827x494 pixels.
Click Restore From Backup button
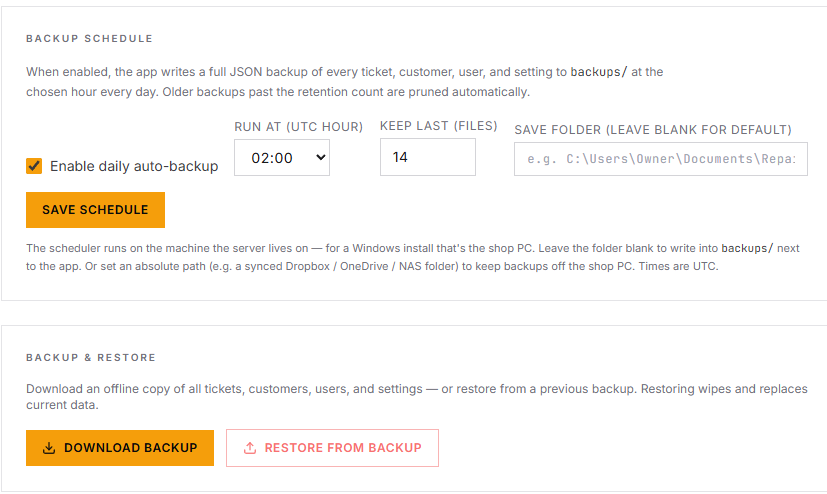(x=332, y=448)
